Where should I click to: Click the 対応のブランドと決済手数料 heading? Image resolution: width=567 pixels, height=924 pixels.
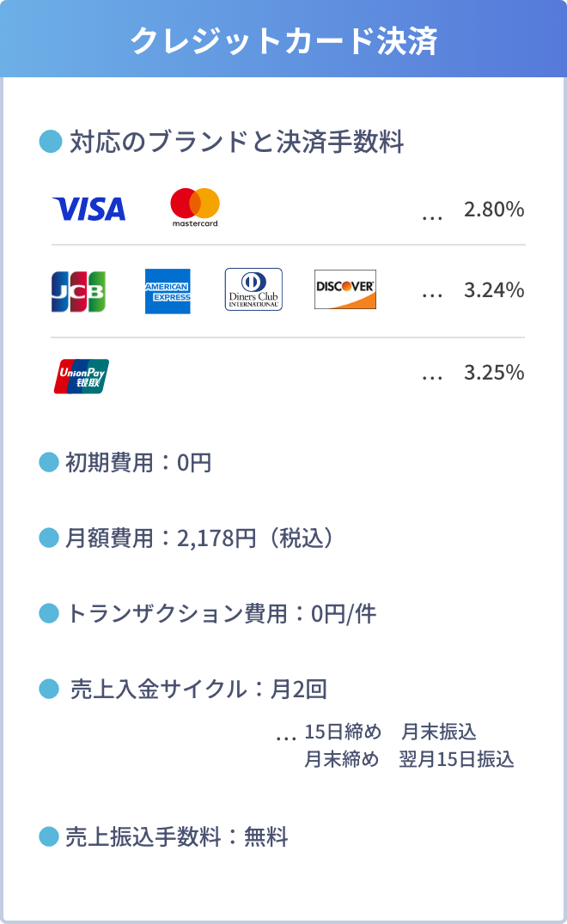pyautogui.click(x=236, y=142)
